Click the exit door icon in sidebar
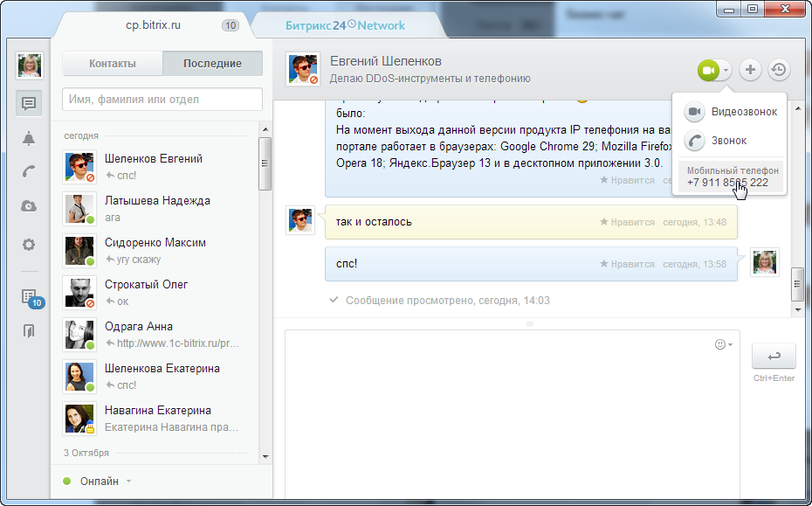 (x=29, y=330)
